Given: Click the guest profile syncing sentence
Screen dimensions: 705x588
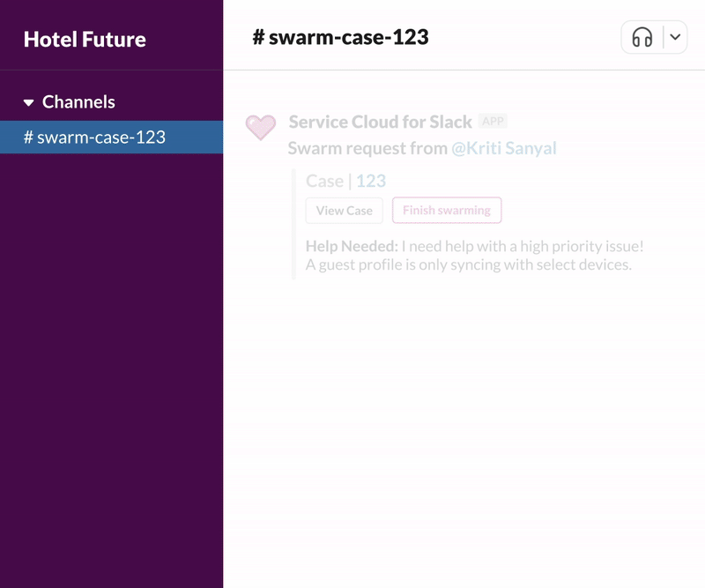Looking at the screenshot, I should [468, 264].
